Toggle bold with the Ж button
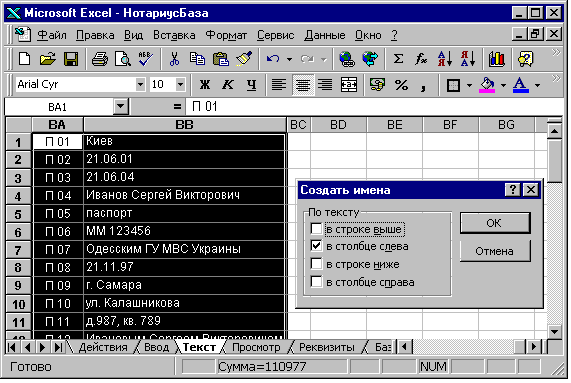Image resolution: width=571 pixels, height=383 pixels. (x=205, y=85)
